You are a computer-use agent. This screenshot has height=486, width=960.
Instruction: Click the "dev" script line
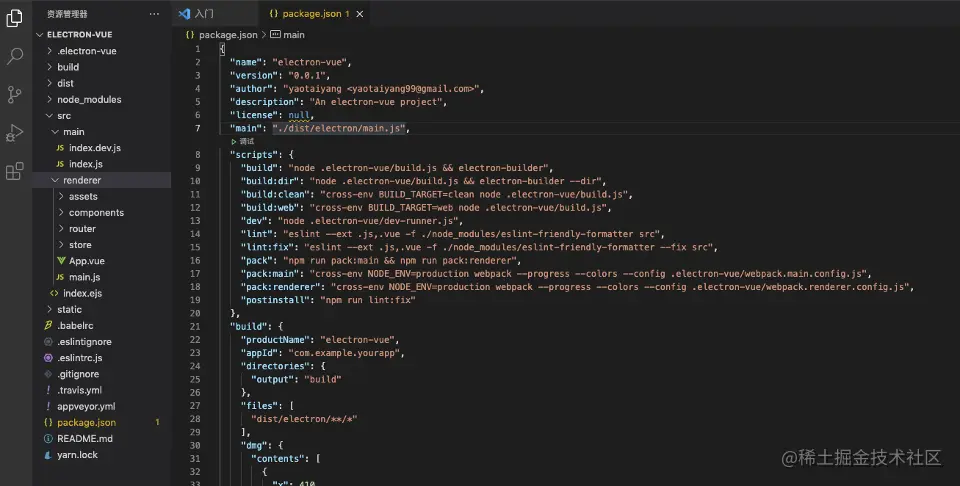pos(352,221)
